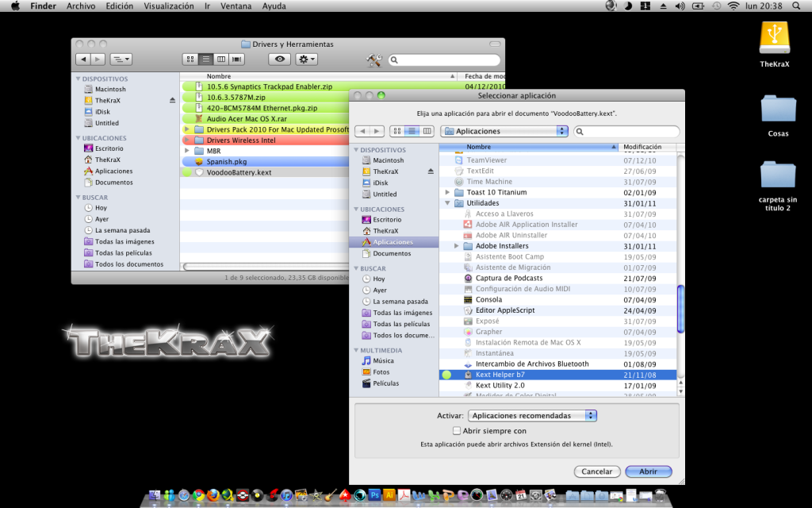Click the dialog's vertical scrollbar thumb
812x508 pixels.
coord(680,309)
